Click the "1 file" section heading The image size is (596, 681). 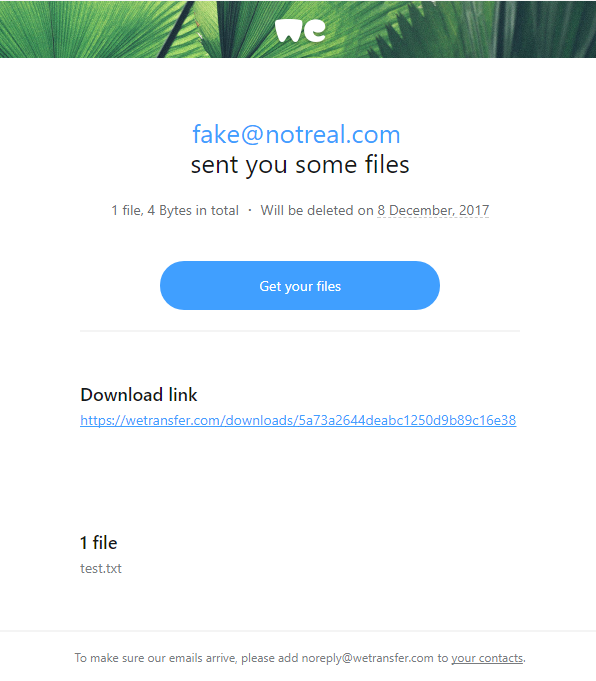point(99,543)
